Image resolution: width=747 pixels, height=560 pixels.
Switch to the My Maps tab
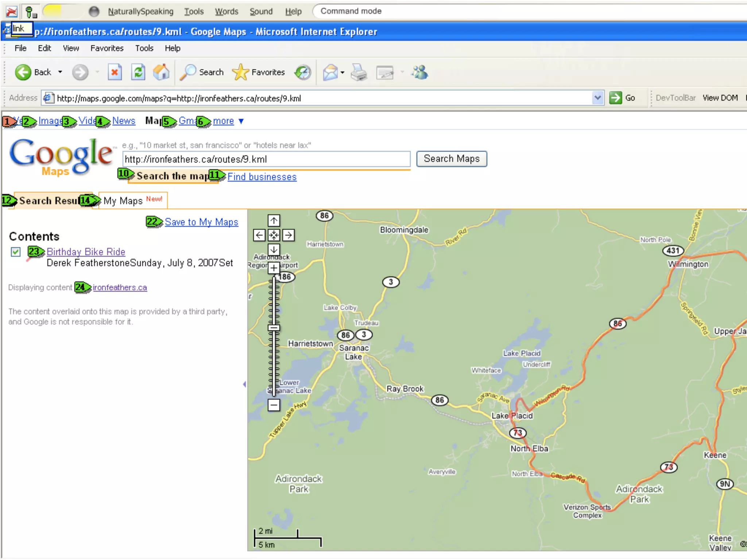123,201
